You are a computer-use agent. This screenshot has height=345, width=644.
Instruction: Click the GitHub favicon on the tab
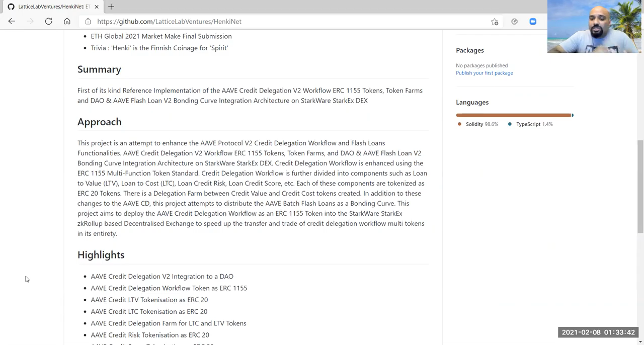pos(11,7)
